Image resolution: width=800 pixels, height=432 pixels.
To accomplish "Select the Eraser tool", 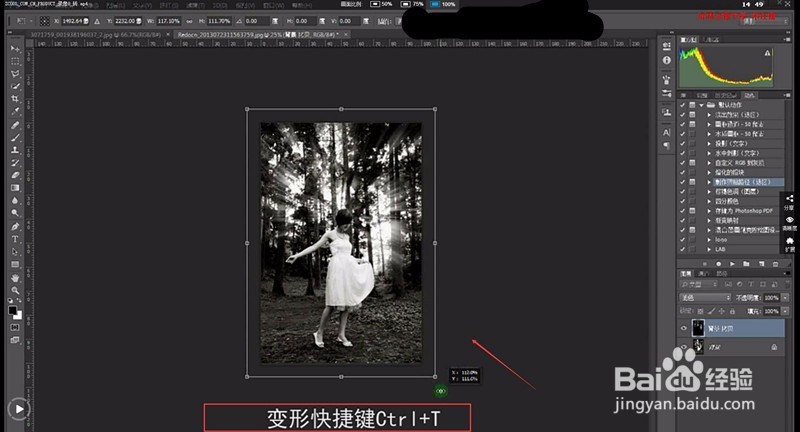I will pos(15,175).
